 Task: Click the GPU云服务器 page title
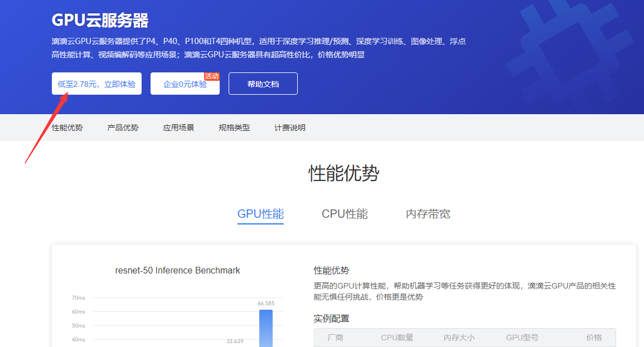pyautogui.click(x=100, y=20)
